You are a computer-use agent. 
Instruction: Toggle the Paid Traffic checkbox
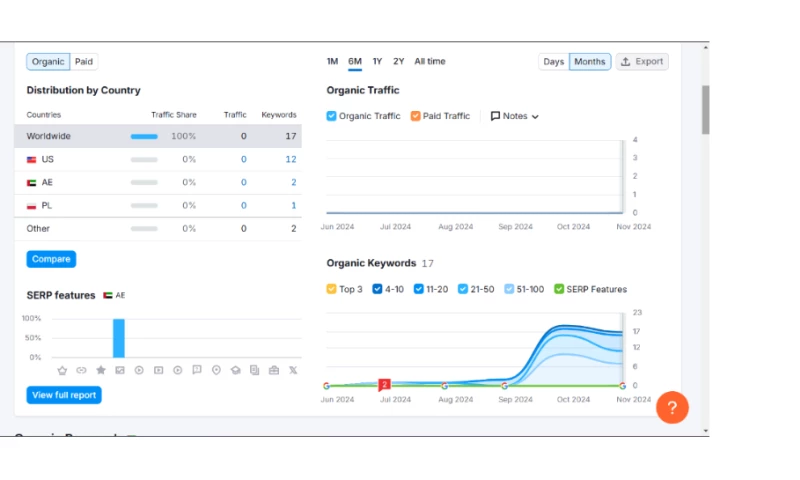(416, 116)
